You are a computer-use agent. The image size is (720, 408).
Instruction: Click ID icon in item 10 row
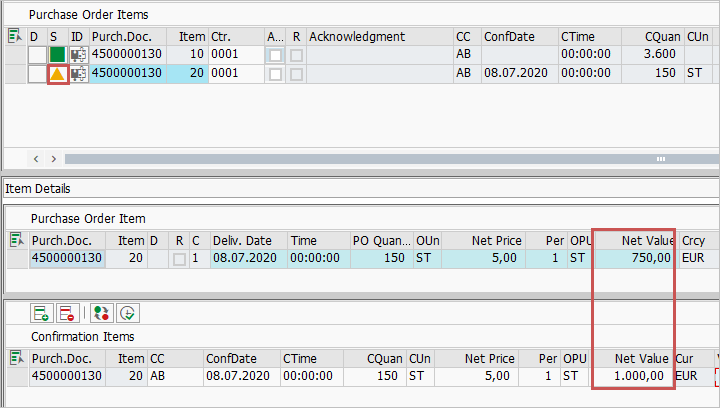point(78,55)
